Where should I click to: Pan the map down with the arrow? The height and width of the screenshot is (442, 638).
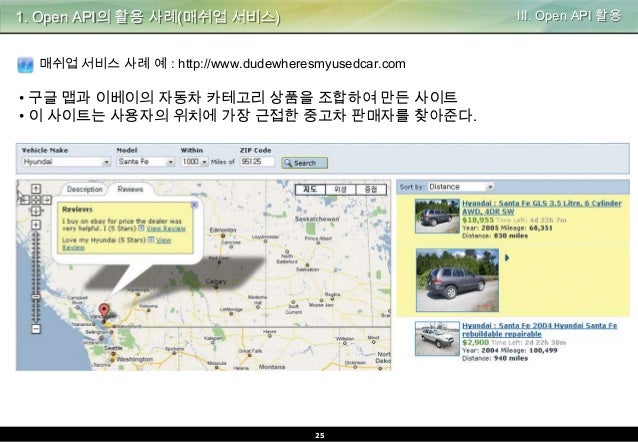click(36, 211)
